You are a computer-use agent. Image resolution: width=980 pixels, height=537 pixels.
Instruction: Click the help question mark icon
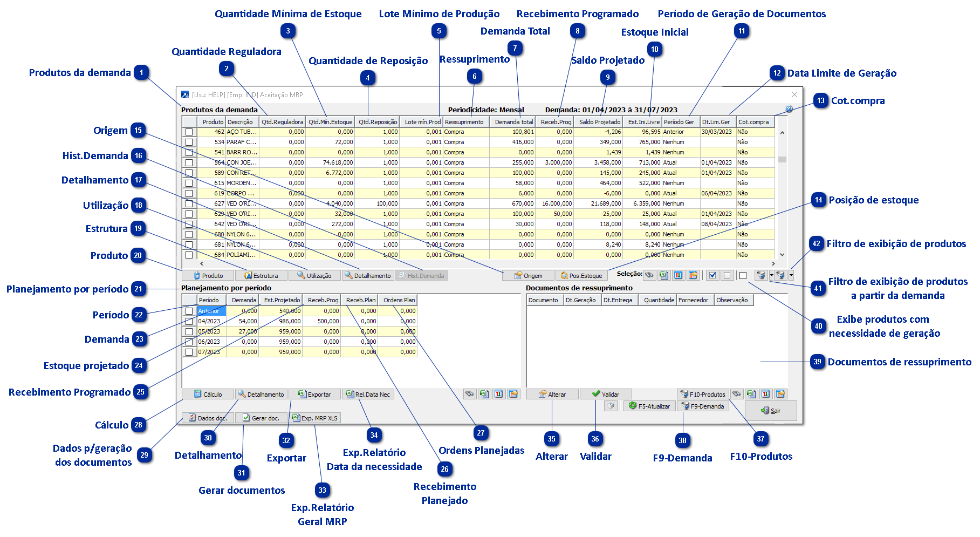(789, 109)
